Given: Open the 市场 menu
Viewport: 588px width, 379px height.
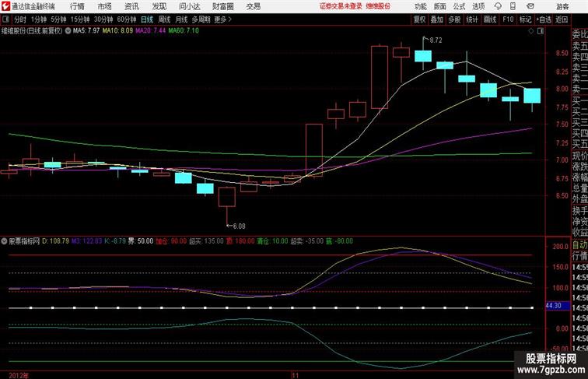Looking at the screenshot, I should click(x=105, y=6).
